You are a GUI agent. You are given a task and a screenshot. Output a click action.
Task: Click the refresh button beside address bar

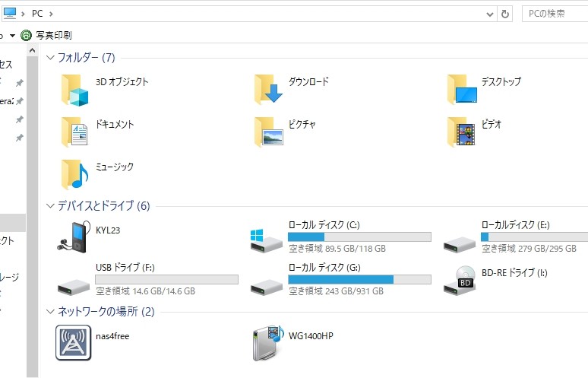pos(505,14)
